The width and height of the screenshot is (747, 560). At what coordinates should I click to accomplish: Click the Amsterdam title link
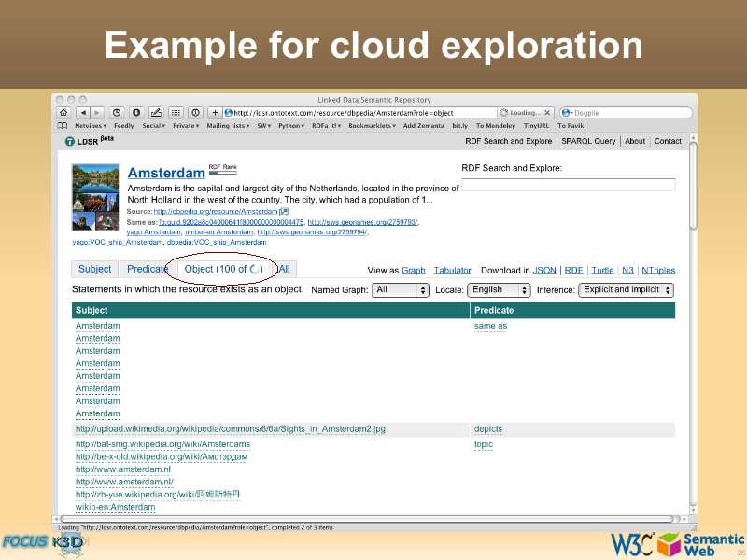coord(165,173)
